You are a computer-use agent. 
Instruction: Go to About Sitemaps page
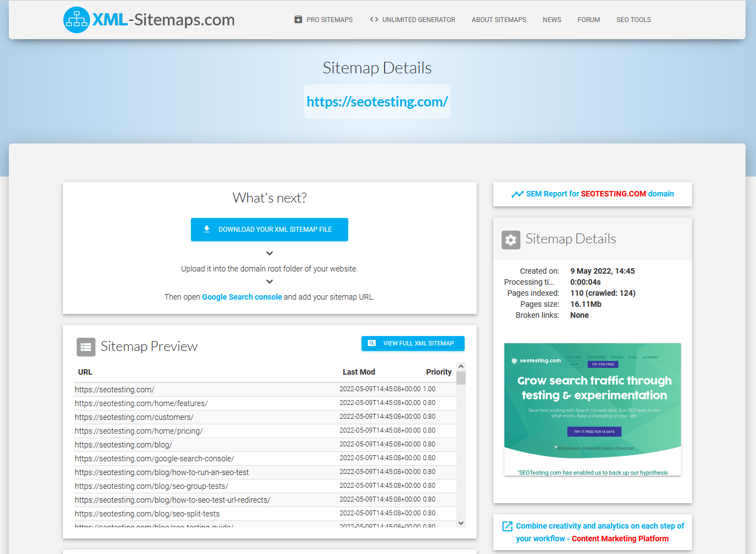click(499, 20)
